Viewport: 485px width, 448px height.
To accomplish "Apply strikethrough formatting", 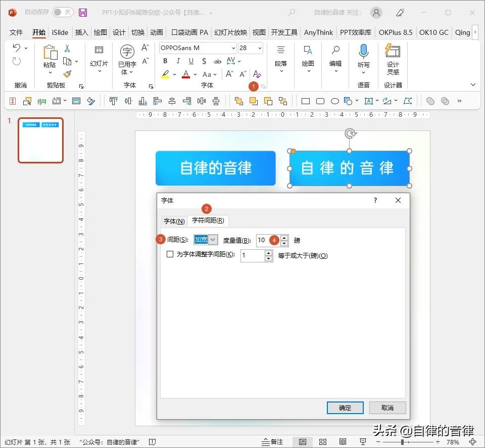I will pos(217,61).
